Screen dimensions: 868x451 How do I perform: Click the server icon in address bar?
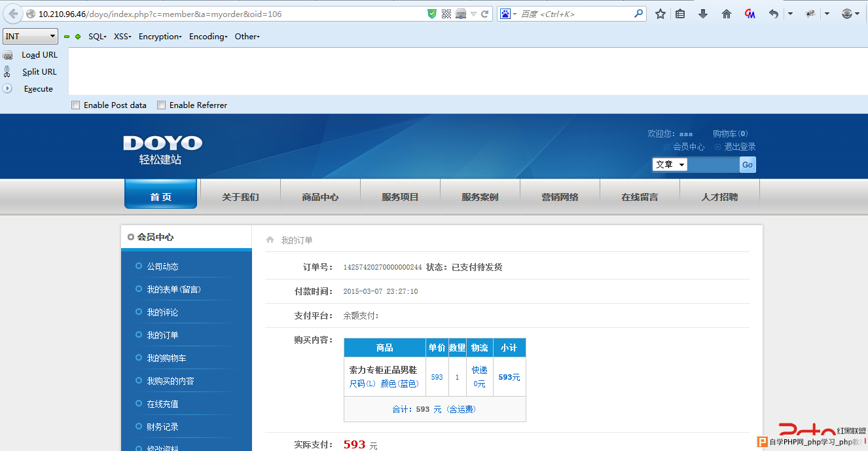tap(461, 14)
